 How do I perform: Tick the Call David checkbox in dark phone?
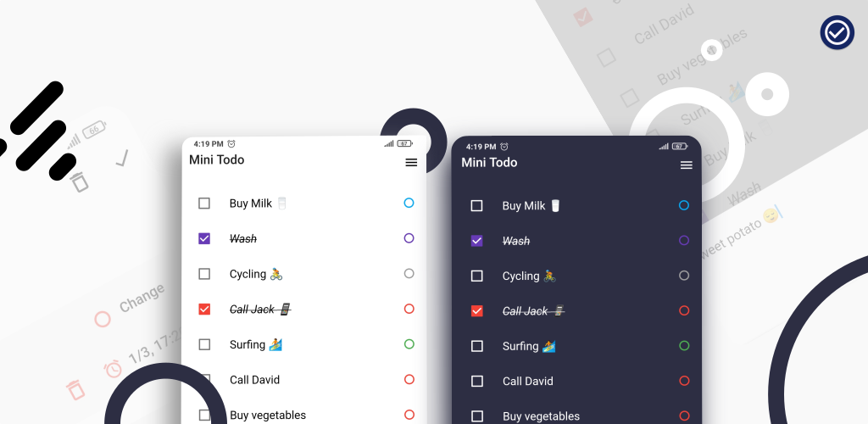point(476,382)
